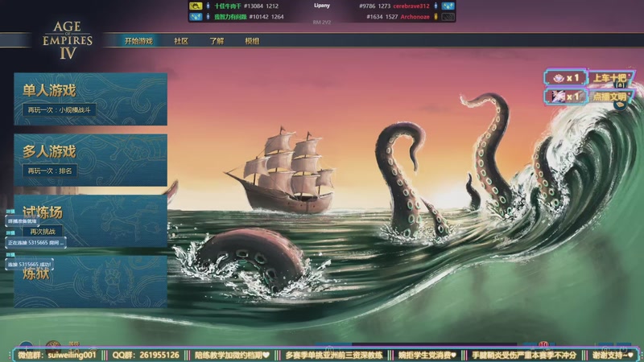Open the 试炼场 panel

pyautogui.click(x=90, y=220)
